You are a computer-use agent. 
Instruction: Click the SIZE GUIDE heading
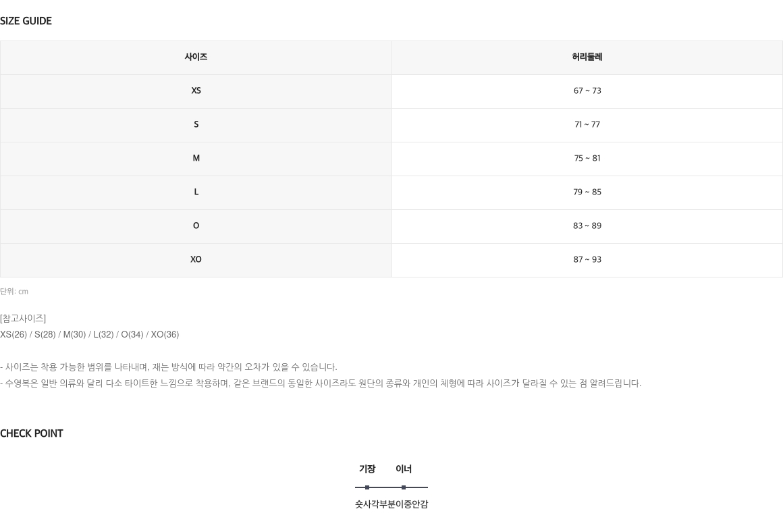26,21
